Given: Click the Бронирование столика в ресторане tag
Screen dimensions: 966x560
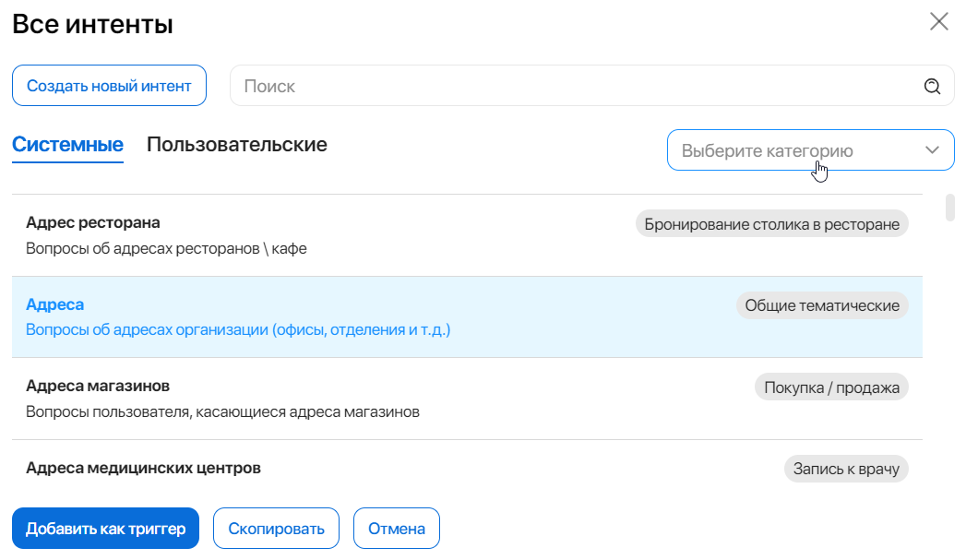Looking at the screenshot, I should (773, 222).
